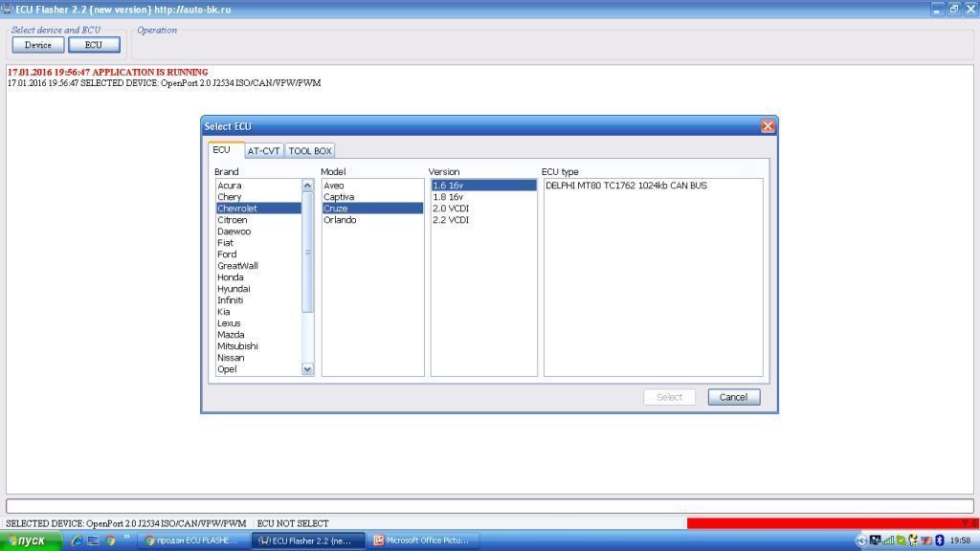Launch Chrome from quick launch
The height and width of the screenshot is (551, 980).
click(110, 541)
